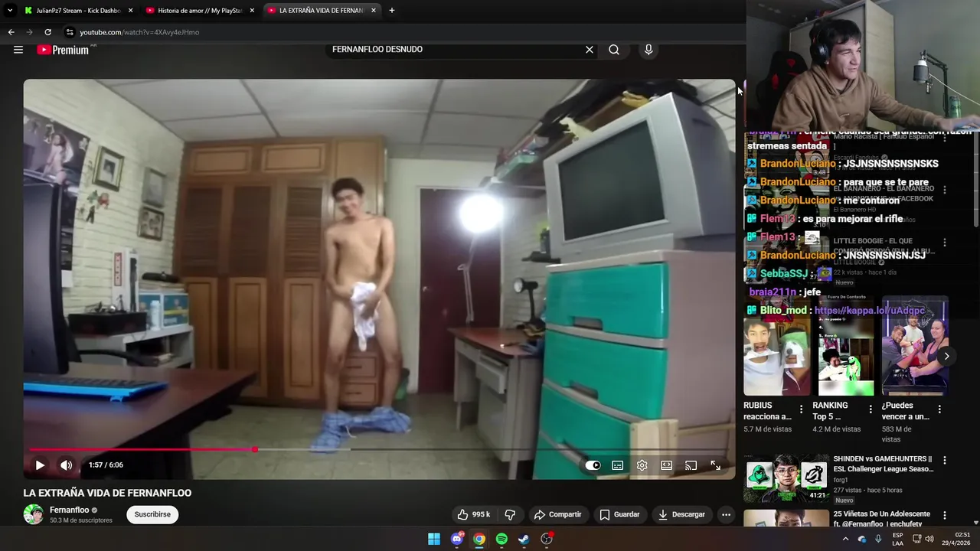Image resolution: width=980 pixels, height=551 pixels.
Task: Open options for 25 Viñetas video
Action: click(944, 516)
